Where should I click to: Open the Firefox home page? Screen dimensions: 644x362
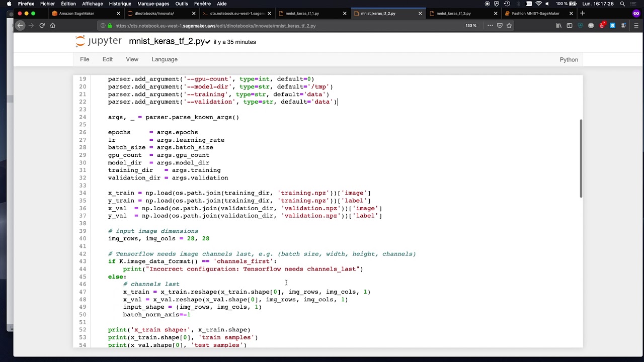(52, 26)
